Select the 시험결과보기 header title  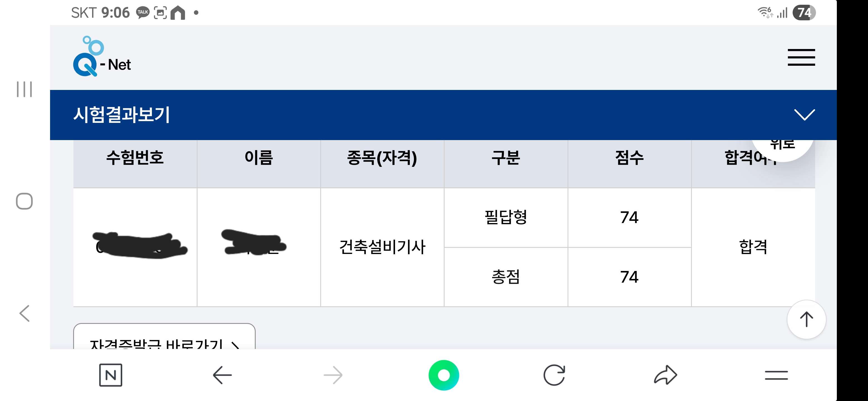tap(122, 115)
